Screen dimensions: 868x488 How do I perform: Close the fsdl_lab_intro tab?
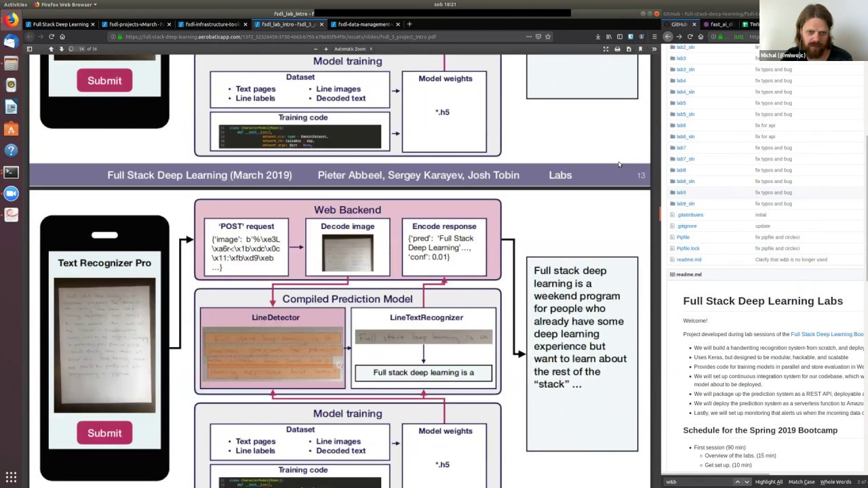[x=321, y=24]
